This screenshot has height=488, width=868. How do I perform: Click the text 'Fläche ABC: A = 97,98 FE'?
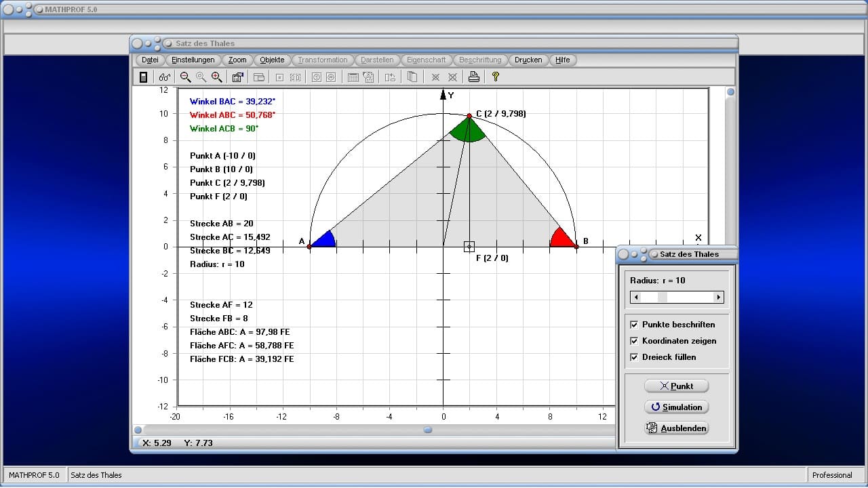point(240,332)
